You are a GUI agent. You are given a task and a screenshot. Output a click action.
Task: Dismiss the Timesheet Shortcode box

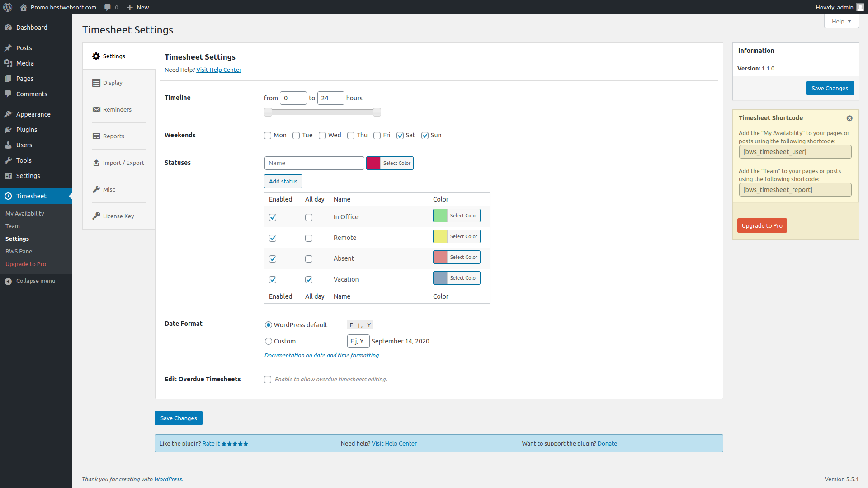click(x=849, y=118)
